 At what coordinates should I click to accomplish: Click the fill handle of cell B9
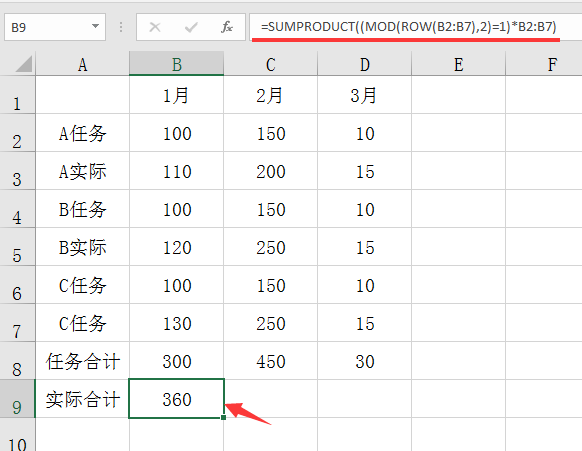pyautogui.click(x=223, y=417)
